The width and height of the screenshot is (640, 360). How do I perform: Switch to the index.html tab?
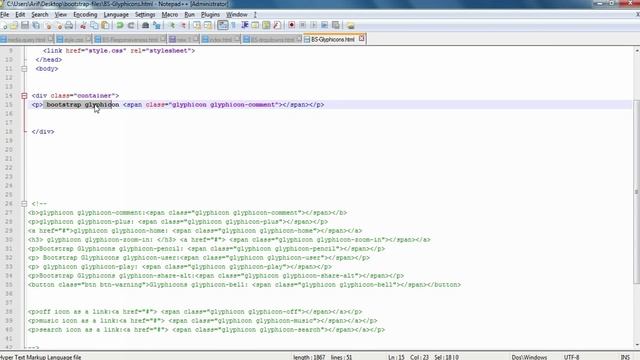click(220, 40)
